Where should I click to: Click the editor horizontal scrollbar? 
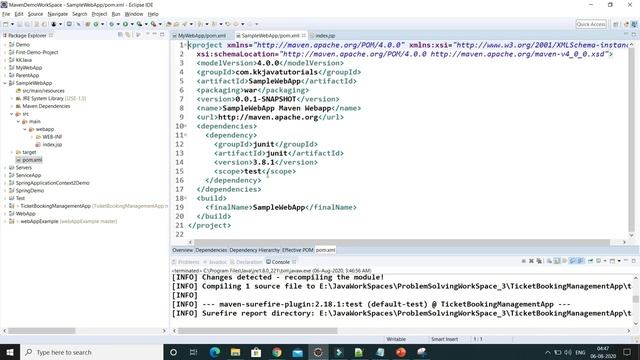point(402,242)
